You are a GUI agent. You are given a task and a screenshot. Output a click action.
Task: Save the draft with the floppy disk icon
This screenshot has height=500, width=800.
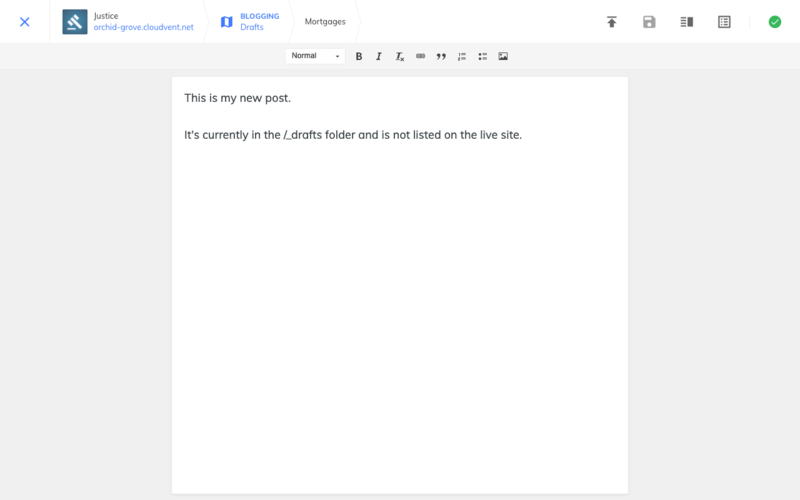pos(649,22)
